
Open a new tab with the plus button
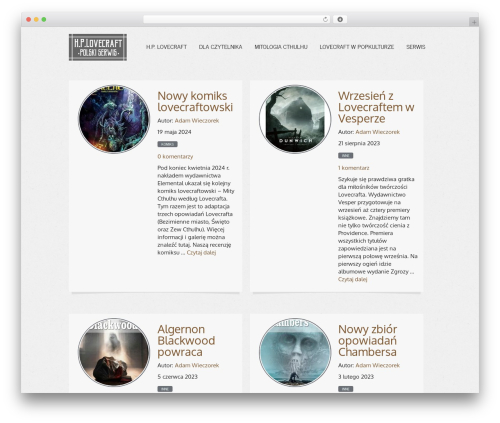click(474, 22)
